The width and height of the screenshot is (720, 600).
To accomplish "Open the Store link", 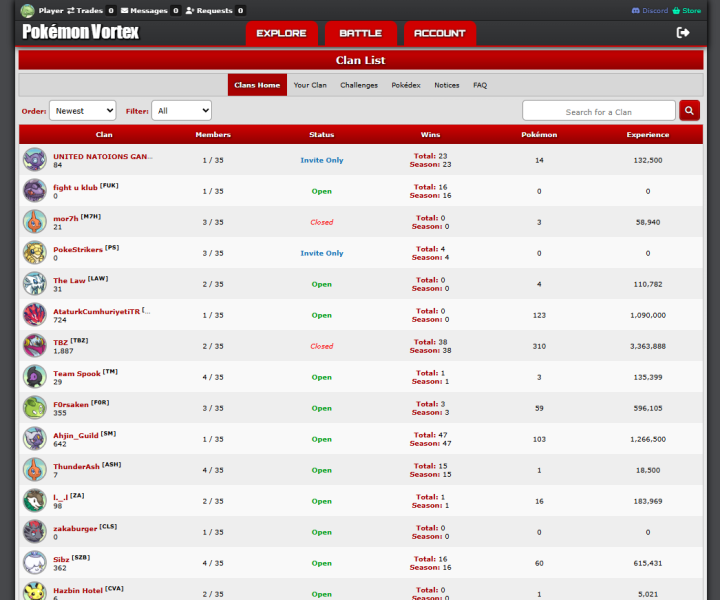I will pos(686,11).
